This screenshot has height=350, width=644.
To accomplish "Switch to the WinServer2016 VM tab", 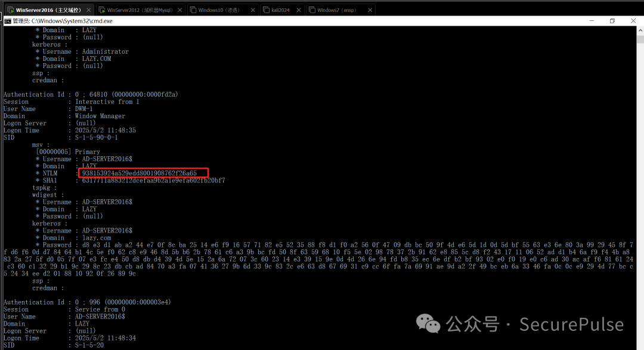I will click(49, 10).
